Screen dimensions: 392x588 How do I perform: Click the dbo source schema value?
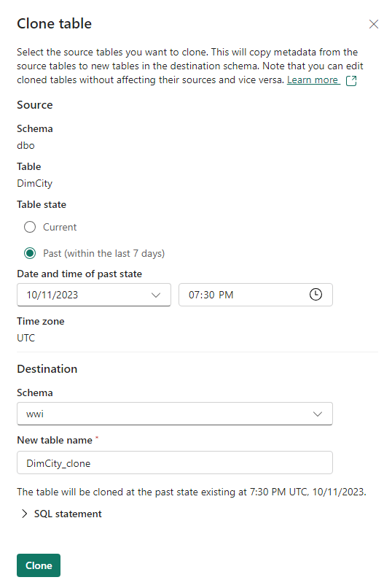click(x=26, y=145)
